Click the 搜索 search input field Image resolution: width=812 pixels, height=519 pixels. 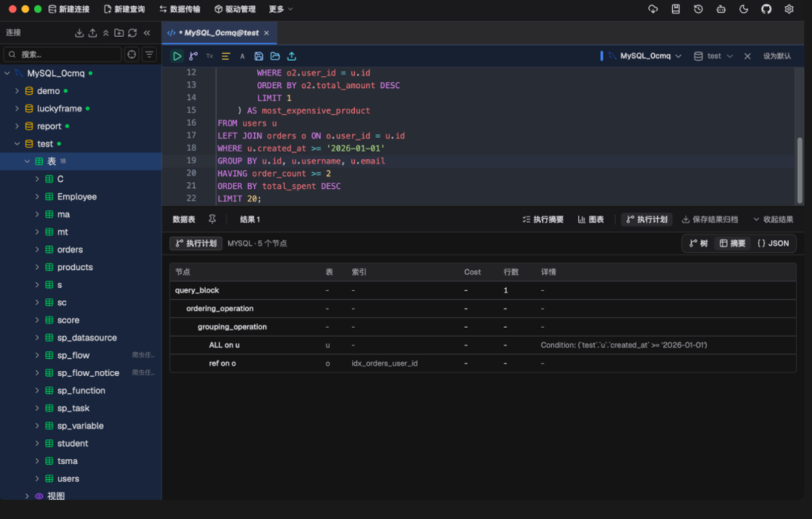tap(62, 54)
